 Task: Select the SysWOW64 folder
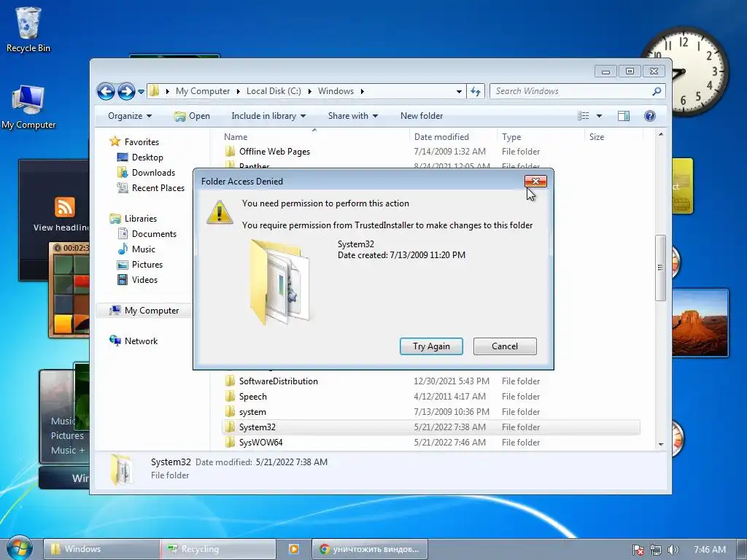pyautogui.click(x=260, y=443)
